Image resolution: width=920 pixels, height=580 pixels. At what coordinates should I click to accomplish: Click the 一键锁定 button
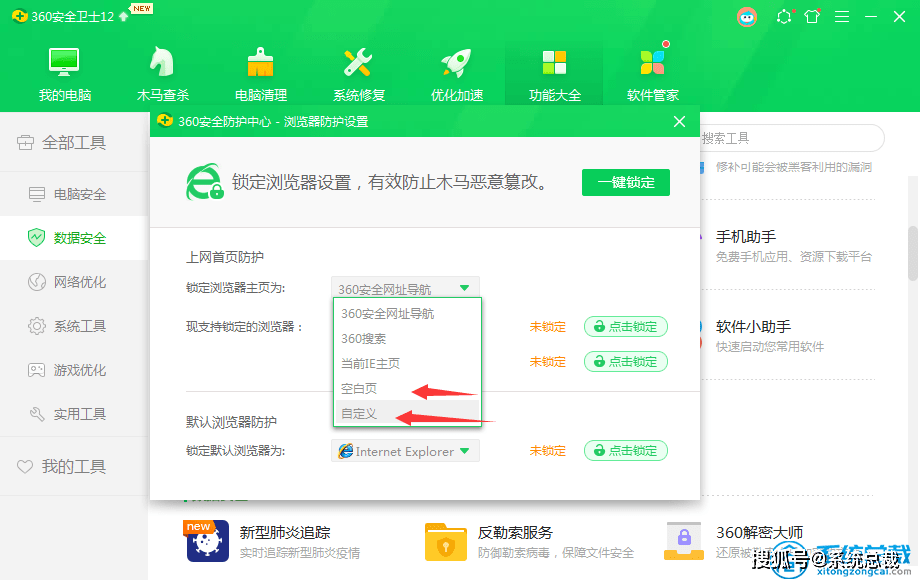pyautogui.click(x=626, y=182)
